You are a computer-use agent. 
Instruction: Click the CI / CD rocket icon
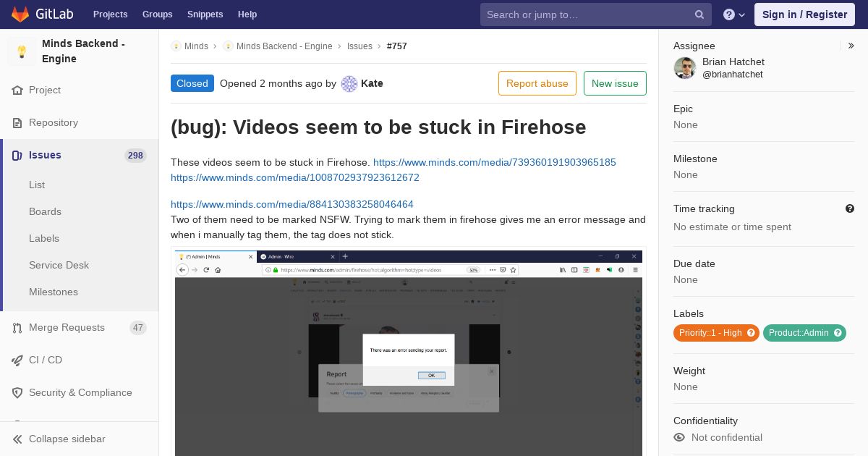click(17, 360)
